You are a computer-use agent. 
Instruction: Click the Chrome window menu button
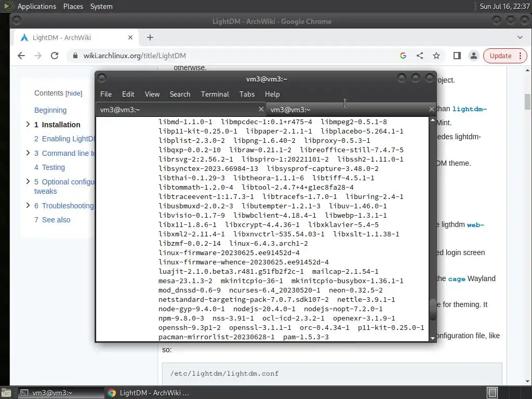16,21
